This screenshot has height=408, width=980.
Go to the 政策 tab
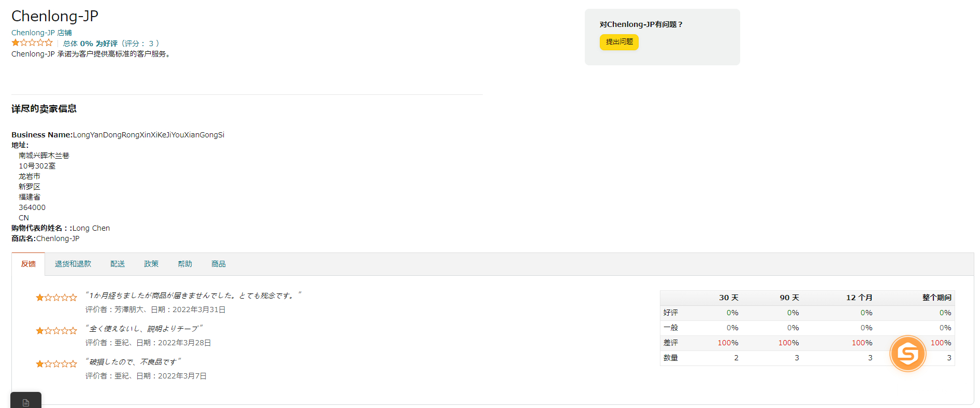151,264
